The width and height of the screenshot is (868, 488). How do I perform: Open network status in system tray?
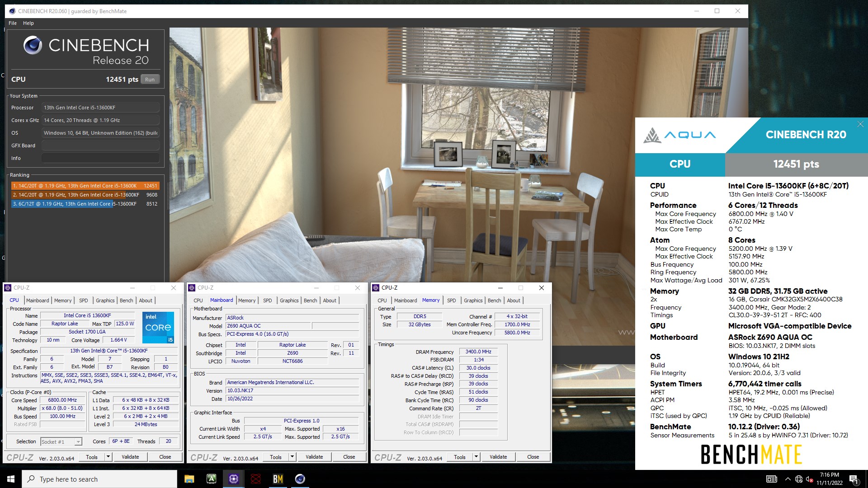coord(799,479)
